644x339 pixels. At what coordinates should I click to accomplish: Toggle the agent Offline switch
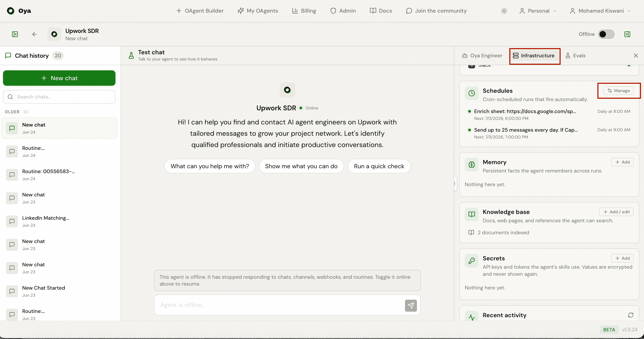pos(606,34)
